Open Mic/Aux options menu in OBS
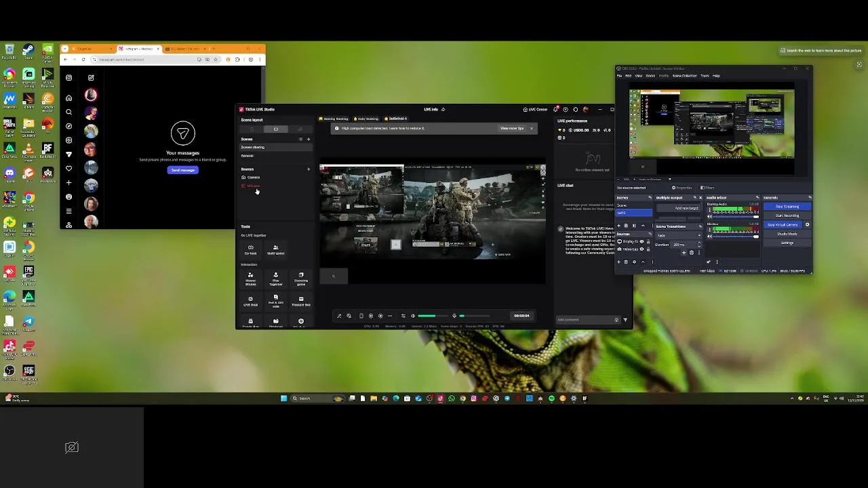 (x=709, y=230)
